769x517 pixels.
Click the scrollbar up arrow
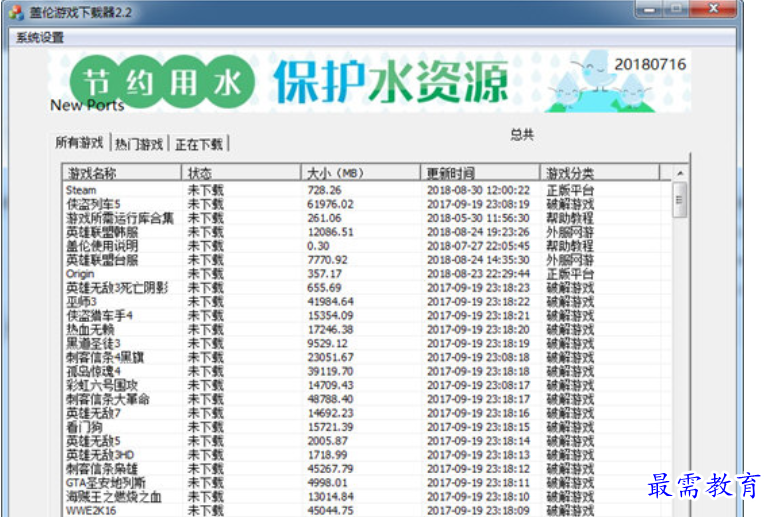(x=680, y=173)
